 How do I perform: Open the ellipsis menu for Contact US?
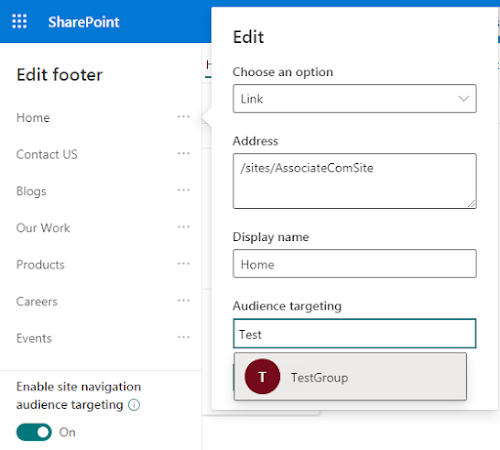184,153
